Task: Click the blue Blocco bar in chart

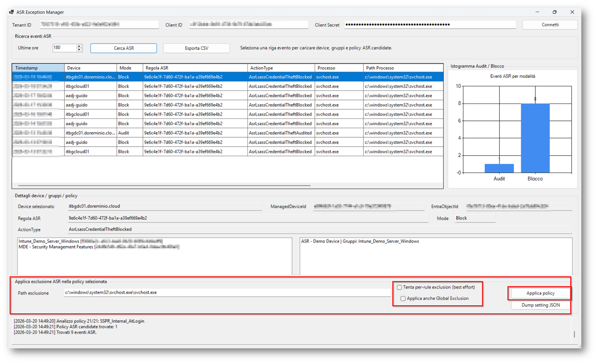Action: coord(535,138)
